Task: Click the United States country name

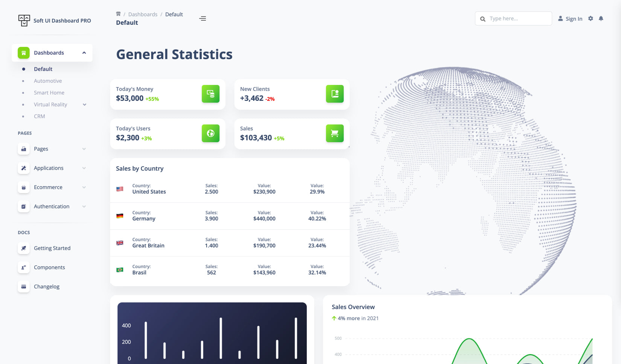Action: (149, 192)
